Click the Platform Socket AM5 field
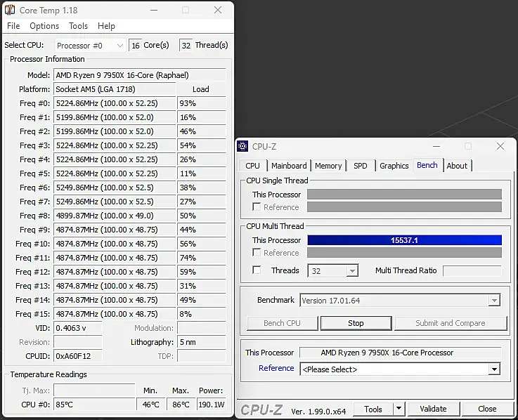The image size is (518, 420). pyautogui.click(x=115, y=89)
